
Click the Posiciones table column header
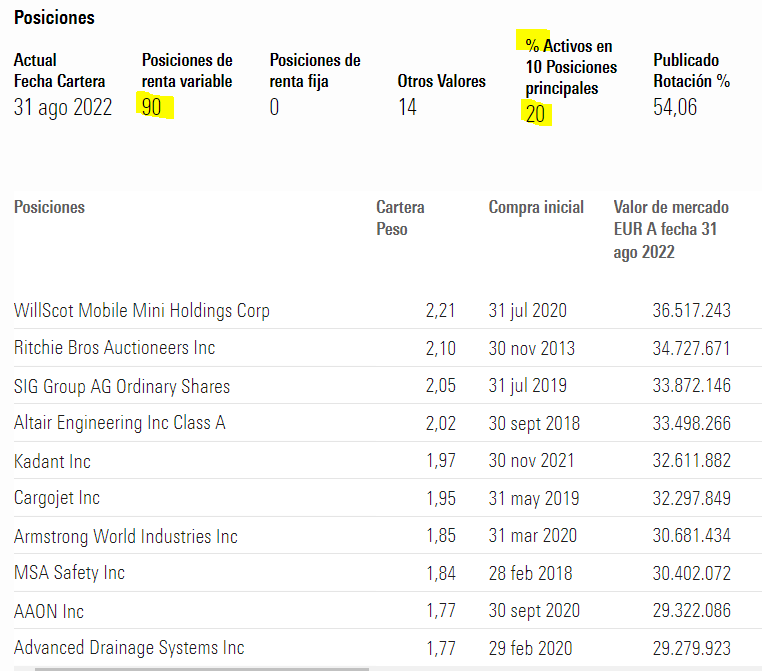click(x=49, y=207)
